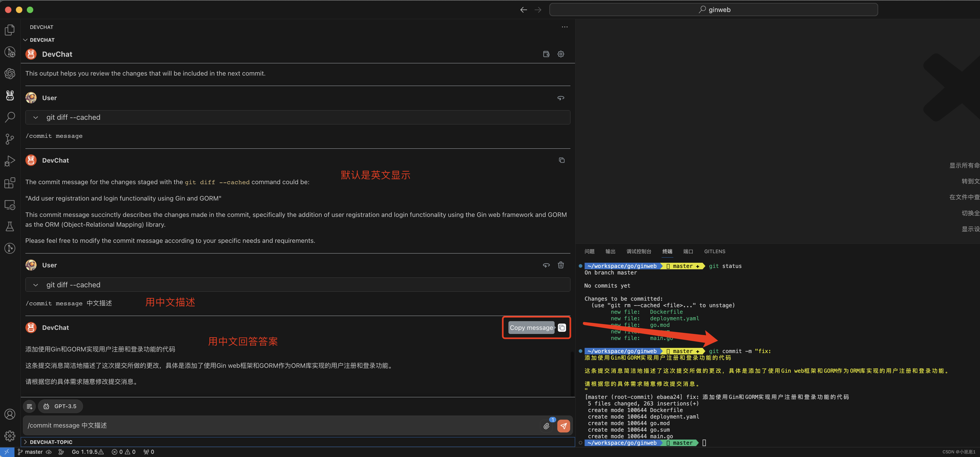
Task: Open errors and warnings count in status bar
Action: tap(124, 452)
